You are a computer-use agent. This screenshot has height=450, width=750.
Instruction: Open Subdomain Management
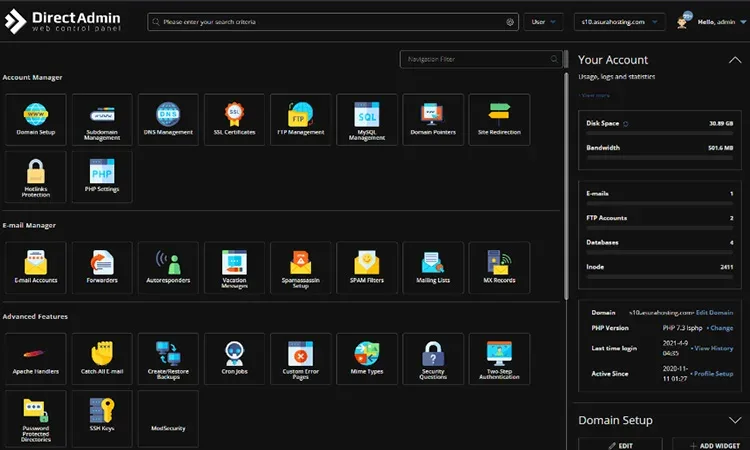point(102,120)
